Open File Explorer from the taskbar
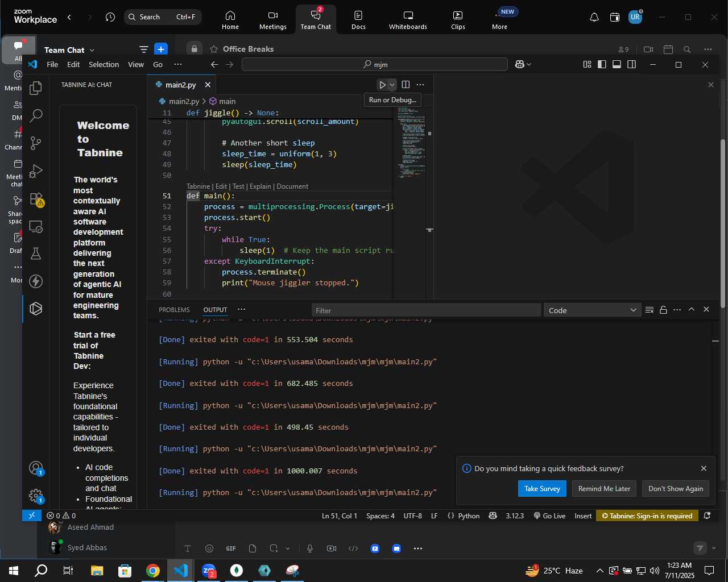Viewport: 728px width, 582px height. (97, 571)
